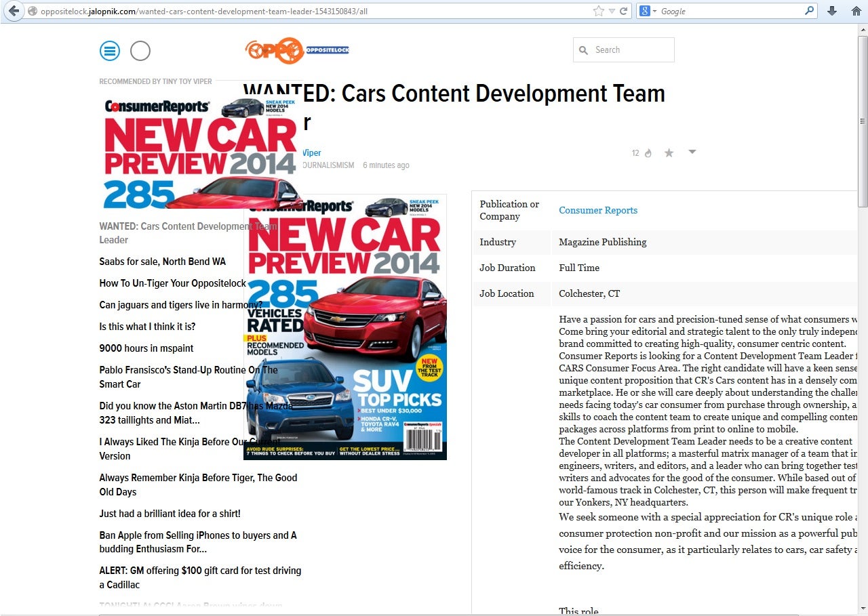Click the site search magnifier icon

click(x=583, y=50)
